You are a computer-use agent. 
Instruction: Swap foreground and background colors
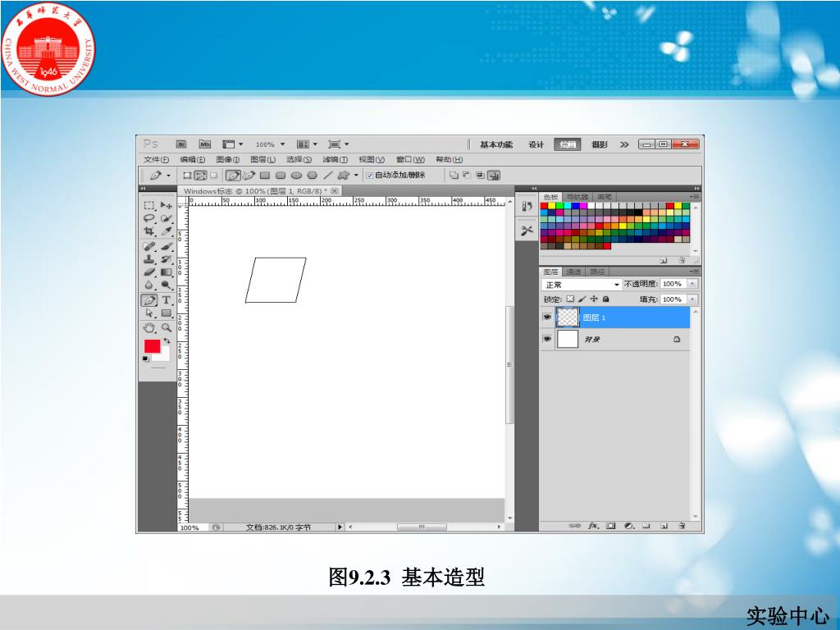click(x=167, y=340)
